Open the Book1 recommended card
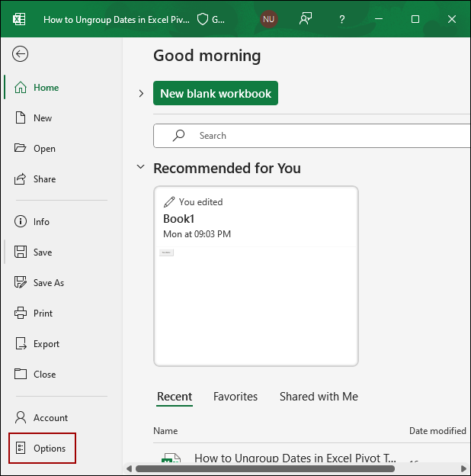This screenshot has height=476, width=471. [256, 276]
